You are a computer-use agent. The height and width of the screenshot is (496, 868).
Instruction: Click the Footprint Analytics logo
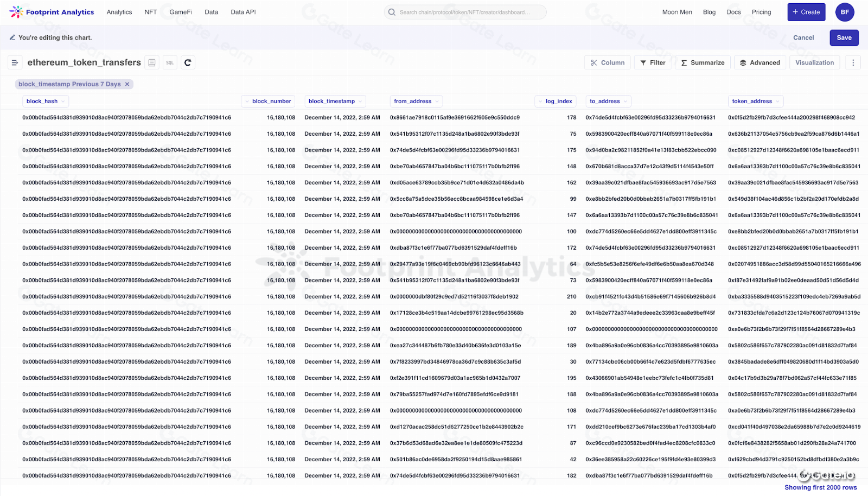pyautogui.click(x=52, y=12)
